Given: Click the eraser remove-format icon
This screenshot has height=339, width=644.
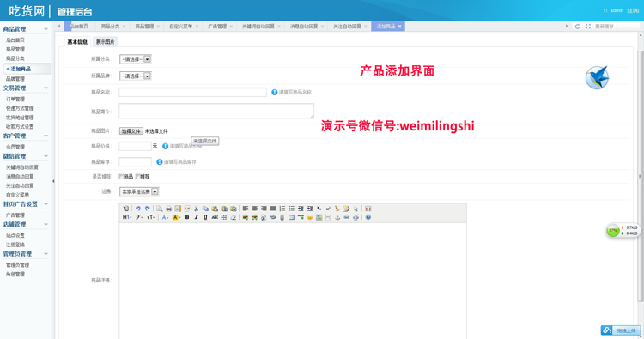Looking at the screenshot, I should 234,217.
